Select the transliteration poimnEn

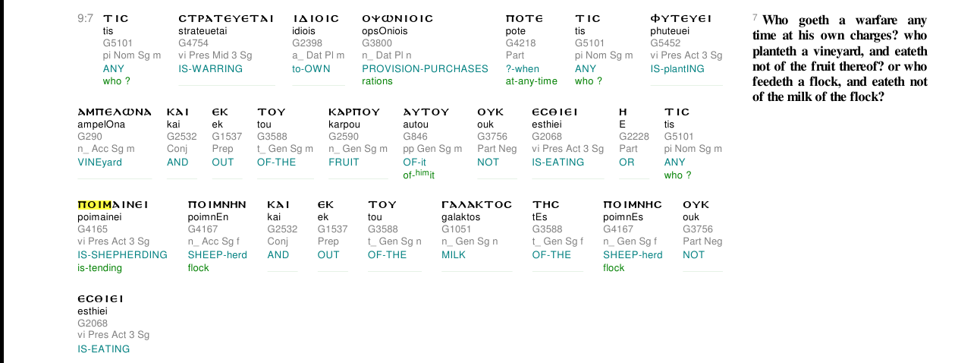(208, 217)
